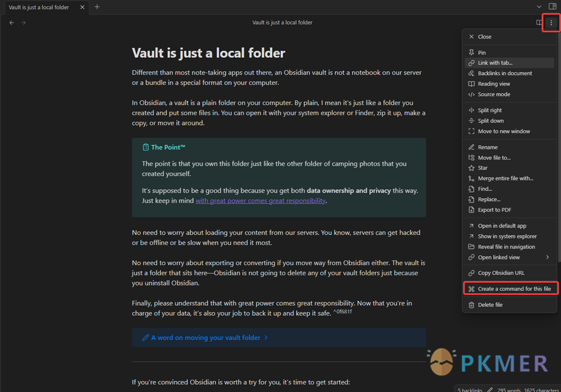Screen dimensions: 561x392
Task: Click the 'Vault is just a local folder' heading
Action: pos(208,53)
